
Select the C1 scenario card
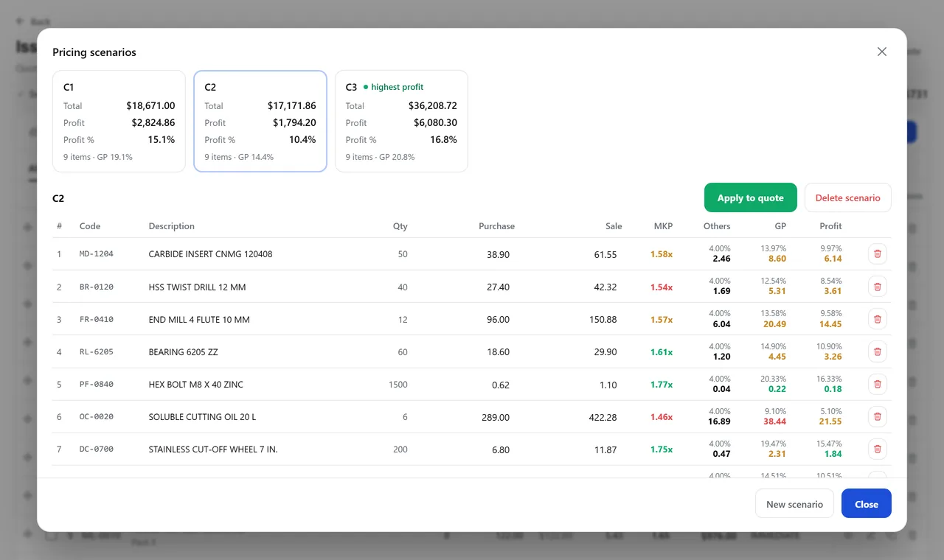coord(119,122)
